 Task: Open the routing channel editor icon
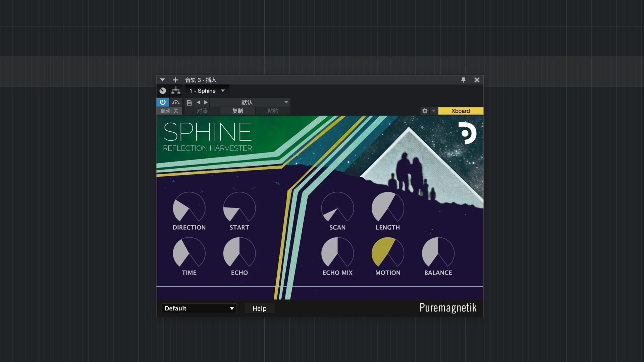(x=176, y=91)
